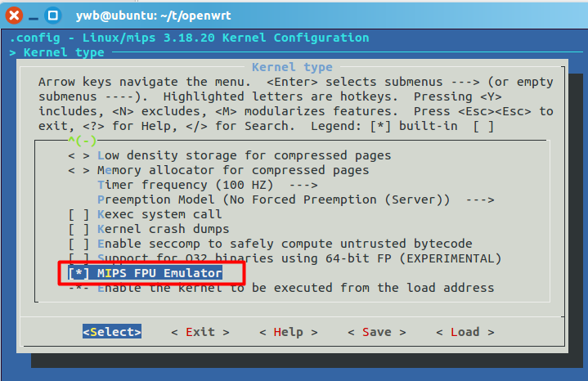Viewport: 588px width, 381px height.
Task: Select kernel executed from load address entry
Action: click(x=281, y=288)
